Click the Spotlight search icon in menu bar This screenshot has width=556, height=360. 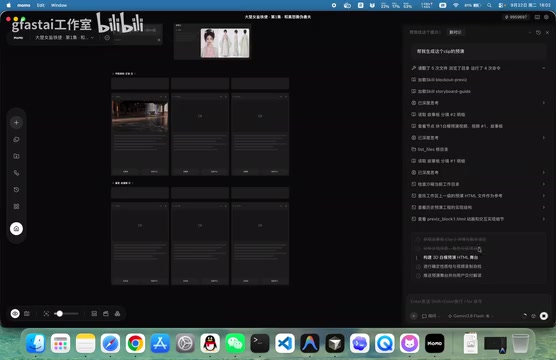click(489, 5)
